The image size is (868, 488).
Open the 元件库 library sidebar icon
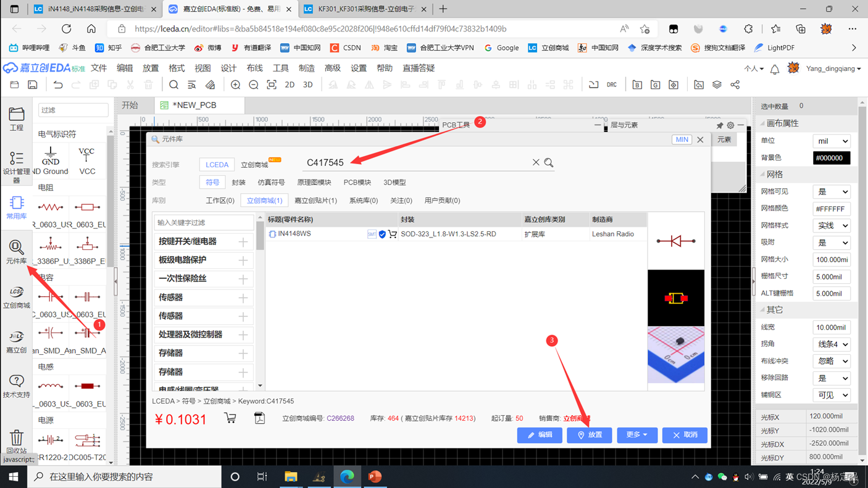(17, 252)
